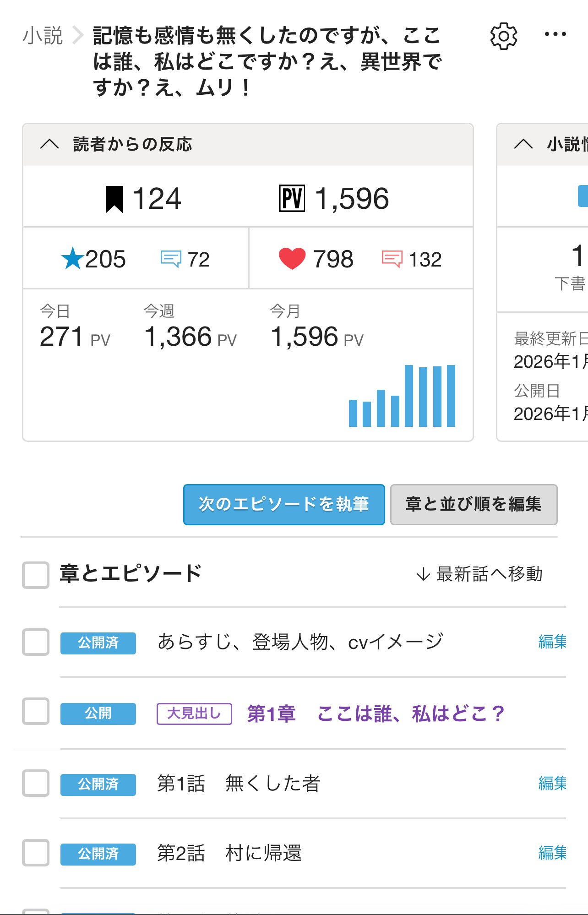The width and height of the screenshot is (588, 915).
Task: Click 編集 link for 第1話 無くした者
Action: coord(552,783)
